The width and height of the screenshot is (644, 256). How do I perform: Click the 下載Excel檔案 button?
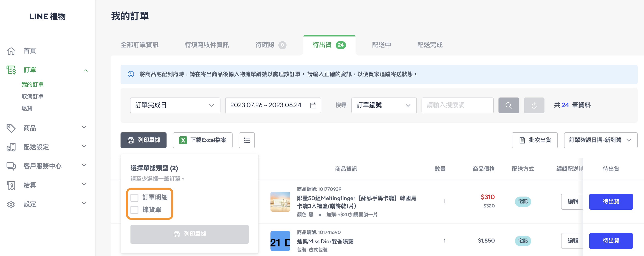pos(203,140)
